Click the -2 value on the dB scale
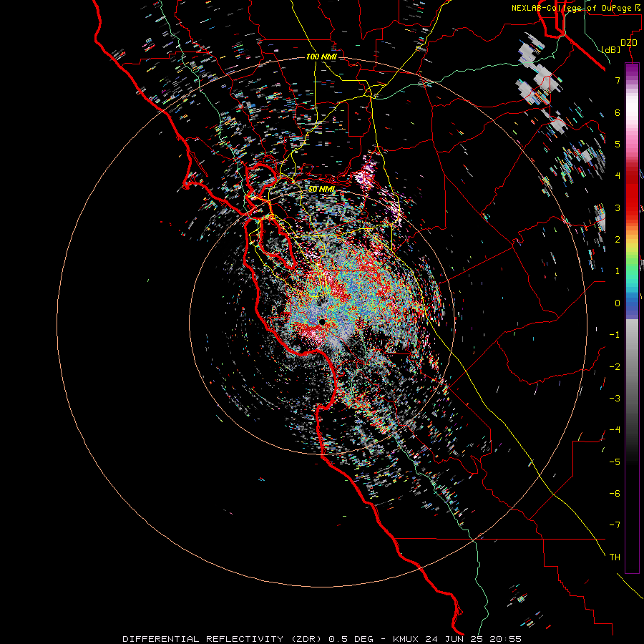 [615, 366]
